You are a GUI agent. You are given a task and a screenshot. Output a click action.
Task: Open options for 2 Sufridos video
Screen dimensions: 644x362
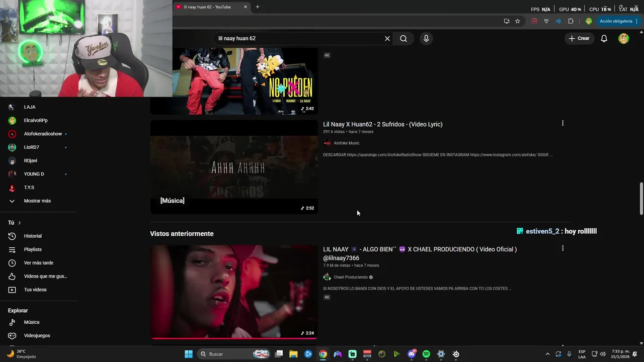point(562,123)
